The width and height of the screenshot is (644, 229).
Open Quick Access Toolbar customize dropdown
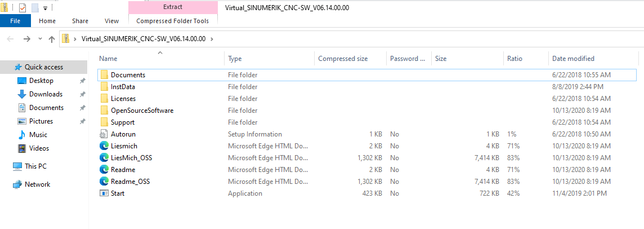point(44,8)
